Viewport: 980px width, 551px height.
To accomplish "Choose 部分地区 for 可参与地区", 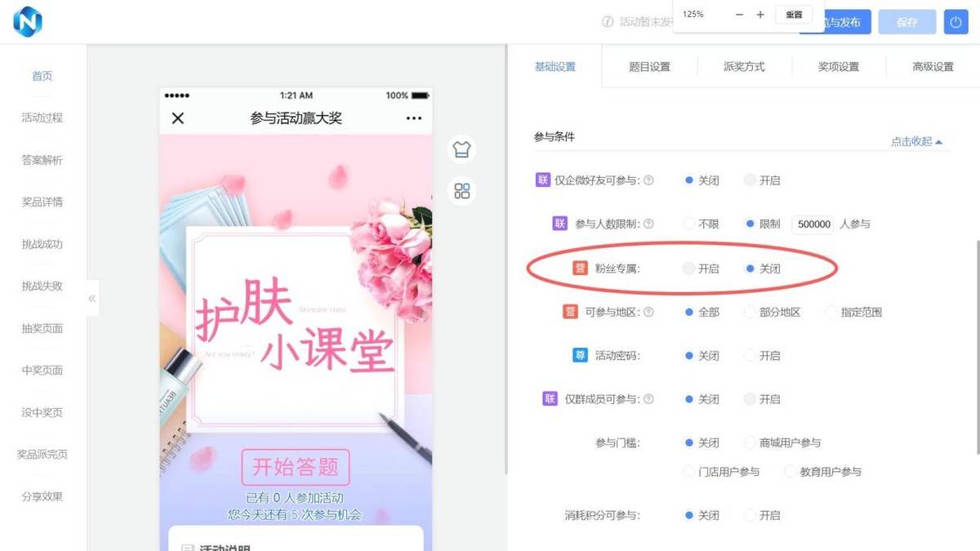I will 751,312.
